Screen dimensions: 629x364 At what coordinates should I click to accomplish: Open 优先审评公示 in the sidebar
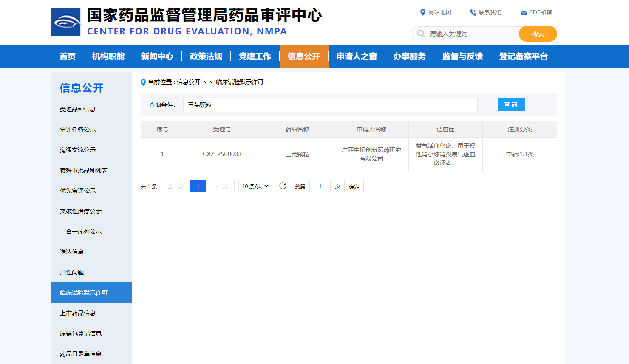[78, 191]
